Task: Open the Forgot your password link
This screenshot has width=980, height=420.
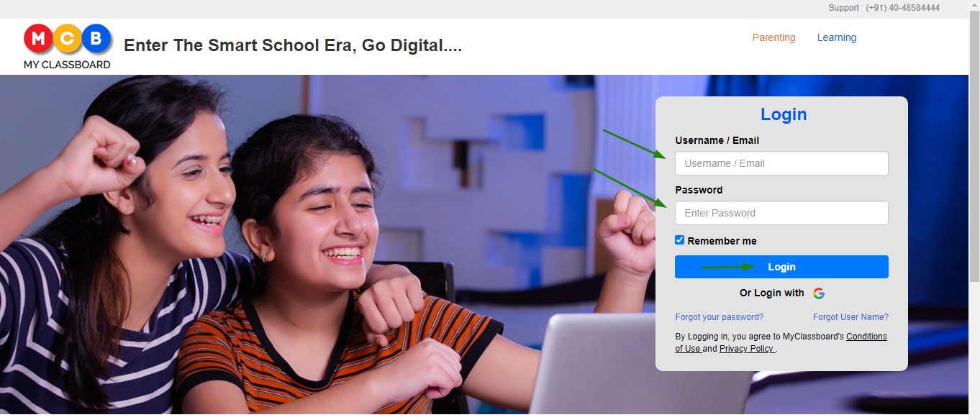Action: (719, 317)
